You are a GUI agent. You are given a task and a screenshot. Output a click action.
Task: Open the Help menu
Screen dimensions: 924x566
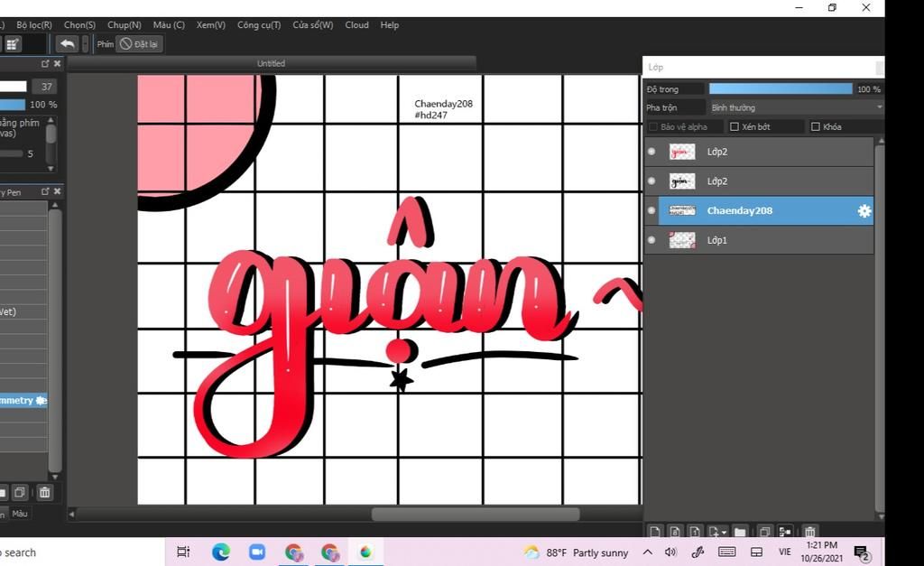pyautogui.click(x=390, y=24)
